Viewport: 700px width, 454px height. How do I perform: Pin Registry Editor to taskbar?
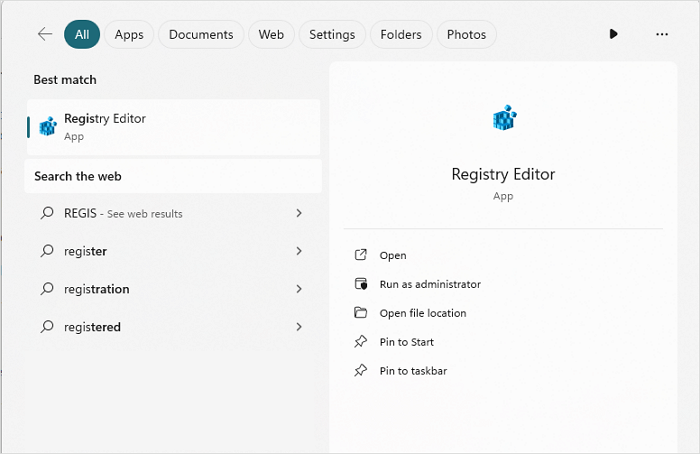coord(412,371)
